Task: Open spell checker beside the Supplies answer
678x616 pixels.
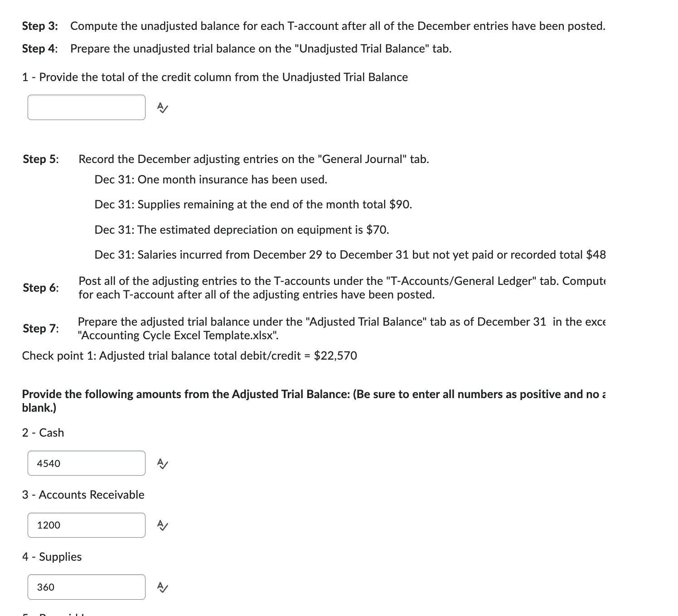Action: 161,587
